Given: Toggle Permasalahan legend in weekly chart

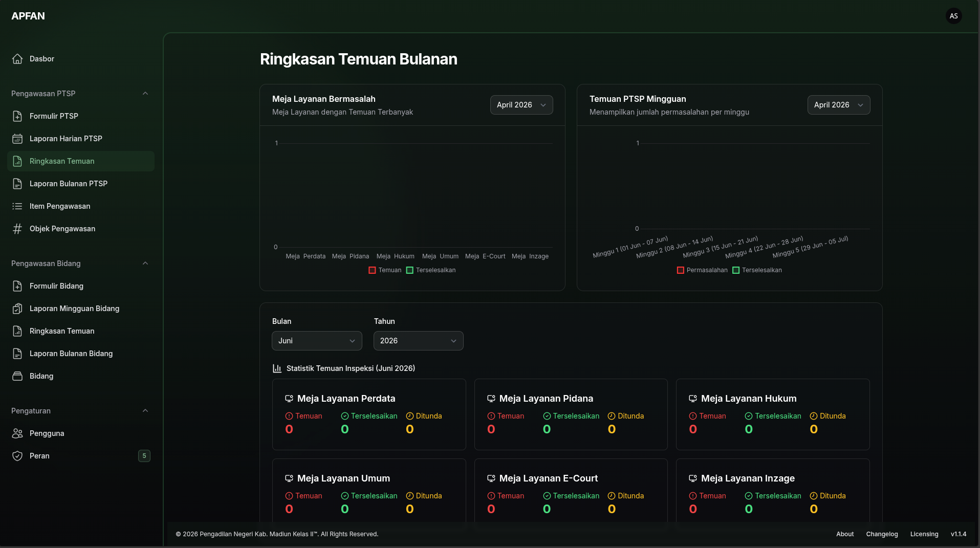Looking at the screenshot, I should (x=702, y=270).
